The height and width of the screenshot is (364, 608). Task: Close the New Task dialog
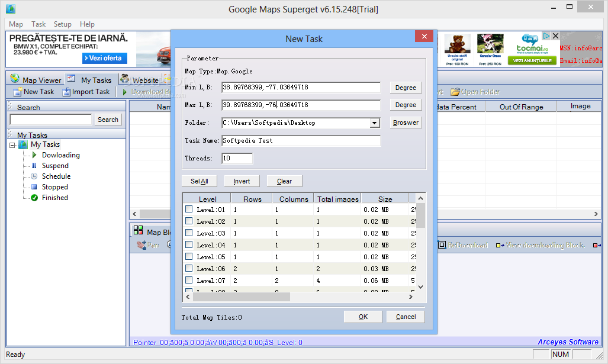(x=424, y=37)
